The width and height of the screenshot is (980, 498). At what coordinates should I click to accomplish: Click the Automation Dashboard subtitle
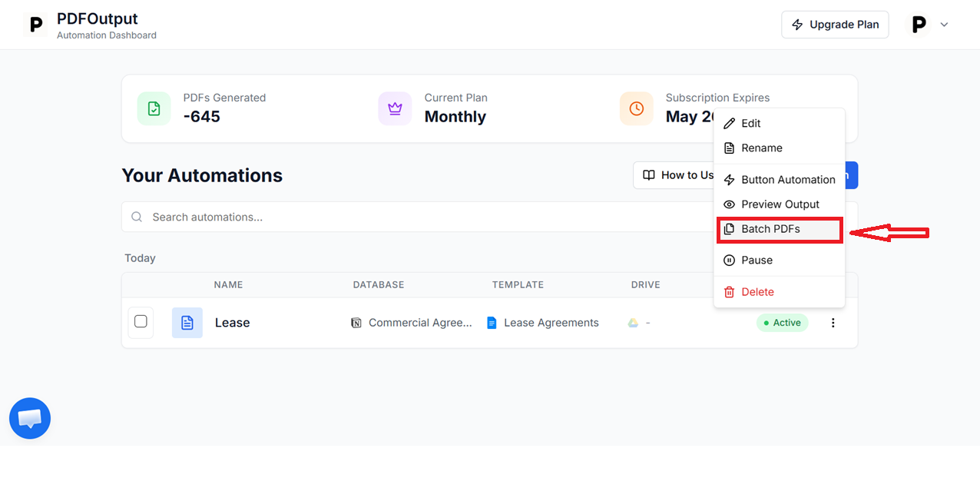pyautogui.click(x=107, y=35)
